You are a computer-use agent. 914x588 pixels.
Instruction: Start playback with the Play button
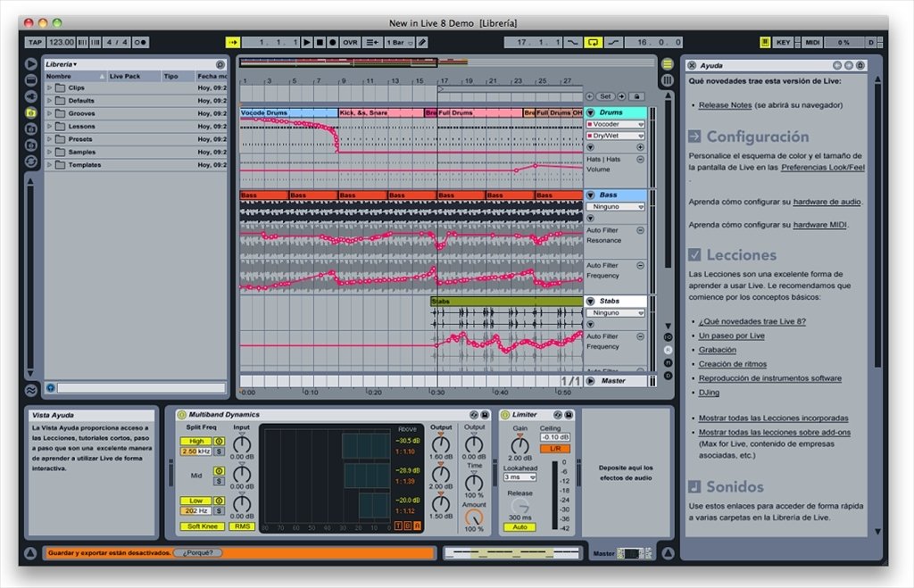307,42
